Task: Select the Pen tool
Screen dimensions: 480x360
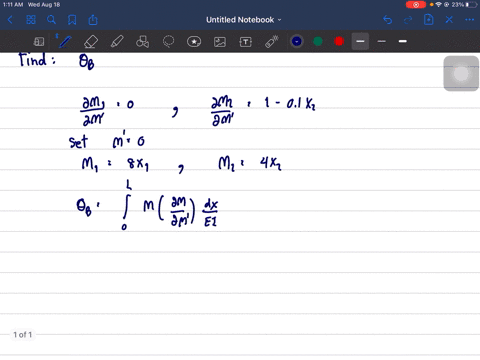Action: 64,41
